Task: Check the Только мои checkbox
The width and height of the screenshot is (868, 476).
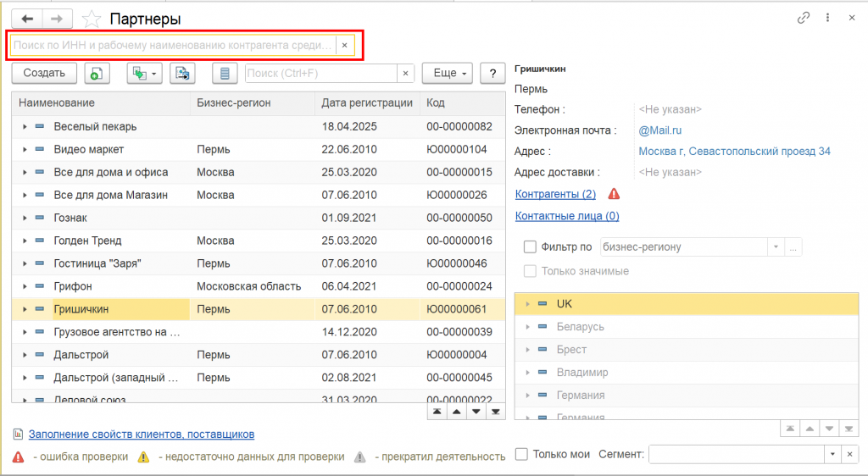Action: click(521, 455)
